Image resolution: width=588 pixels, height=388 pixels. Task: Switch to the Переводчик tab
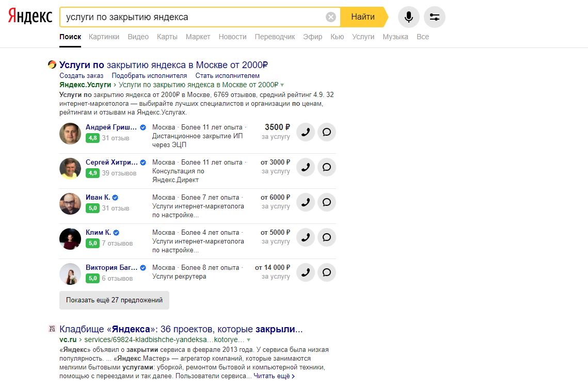[x=275, y=37]
